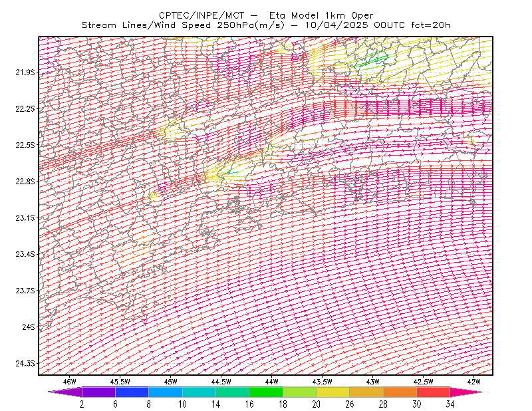Click the orange swatch between 28 and 30
This screenshot has height=411, width=532.
tap(400, 392)
